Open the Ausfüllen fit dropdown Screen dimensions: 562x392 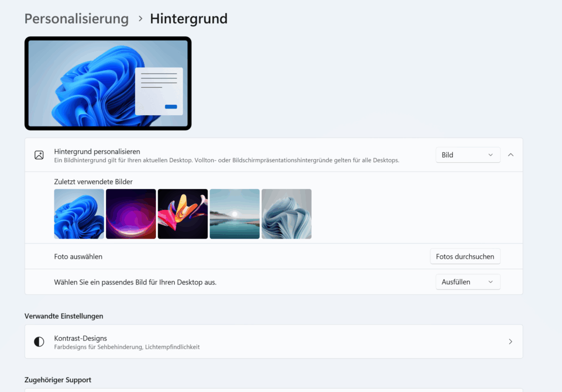pos(468,282)
